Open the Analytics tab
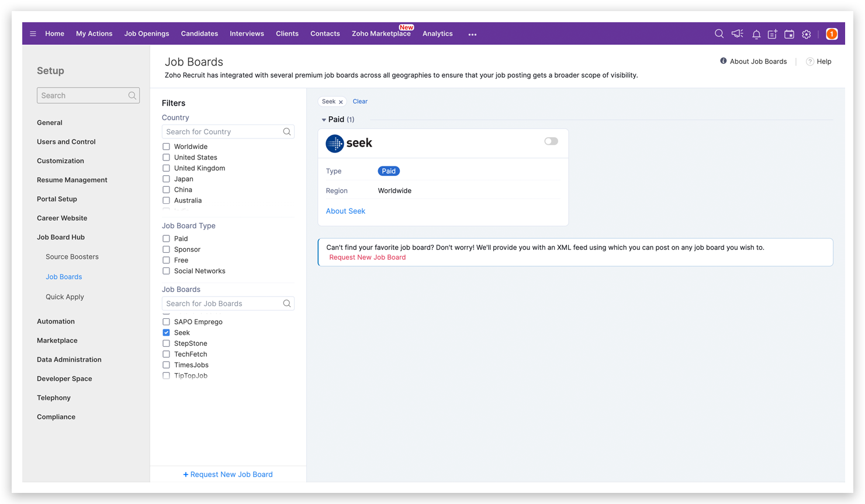Image resolution: width=865 pixels, height=504 pixels. (x=438, y=34)
